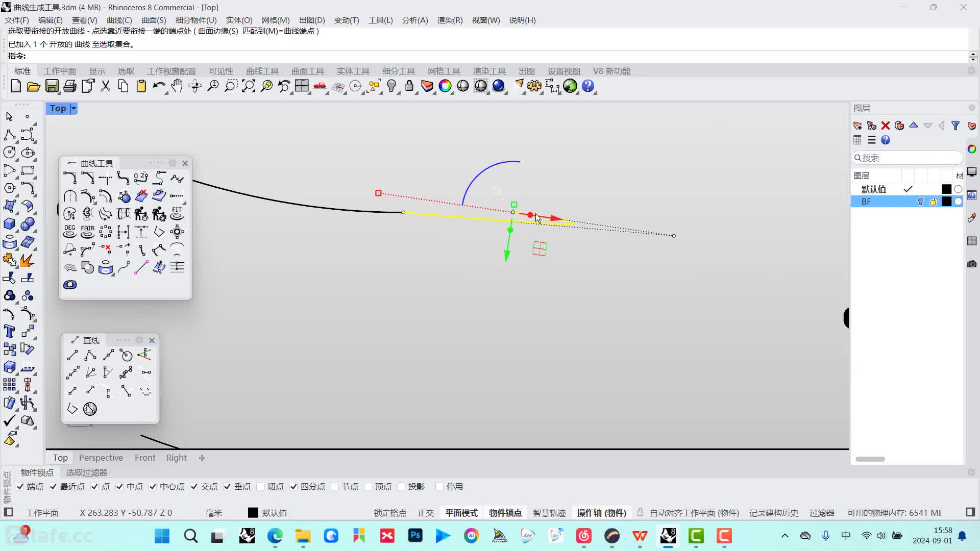Viewport: 980px width, 551px height.
Task: Select the Fillet curves tool in 曲线工具 panel
Action: [70, 178]
